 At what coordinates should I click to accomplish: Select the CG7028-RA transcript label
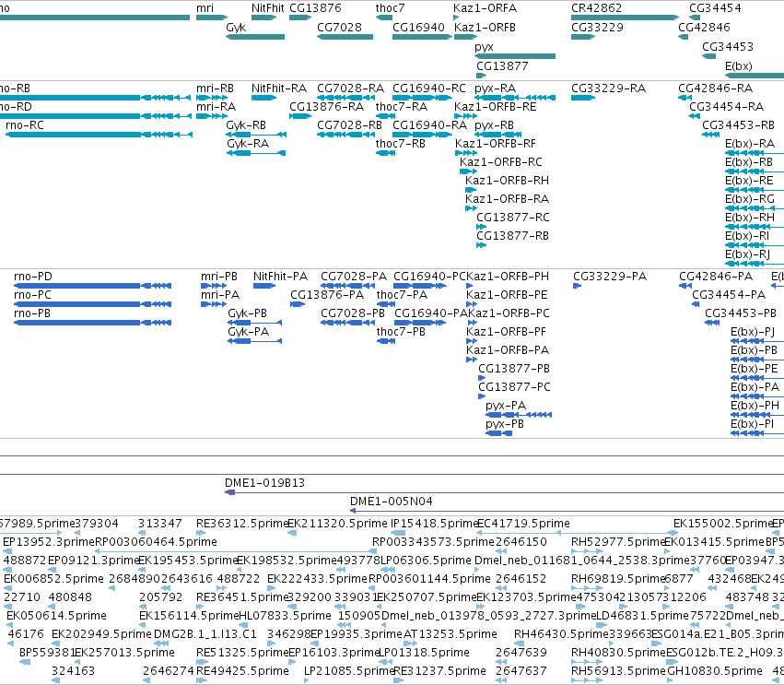click(350, 89)
